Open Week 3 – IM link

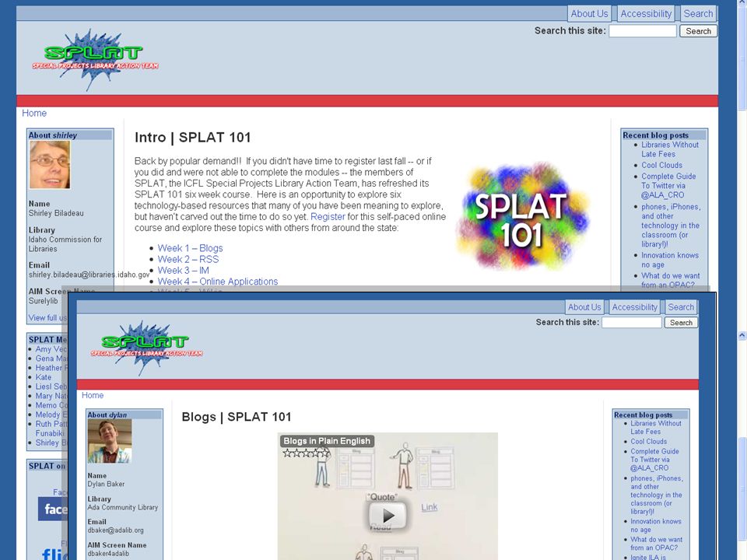[184, 271]
